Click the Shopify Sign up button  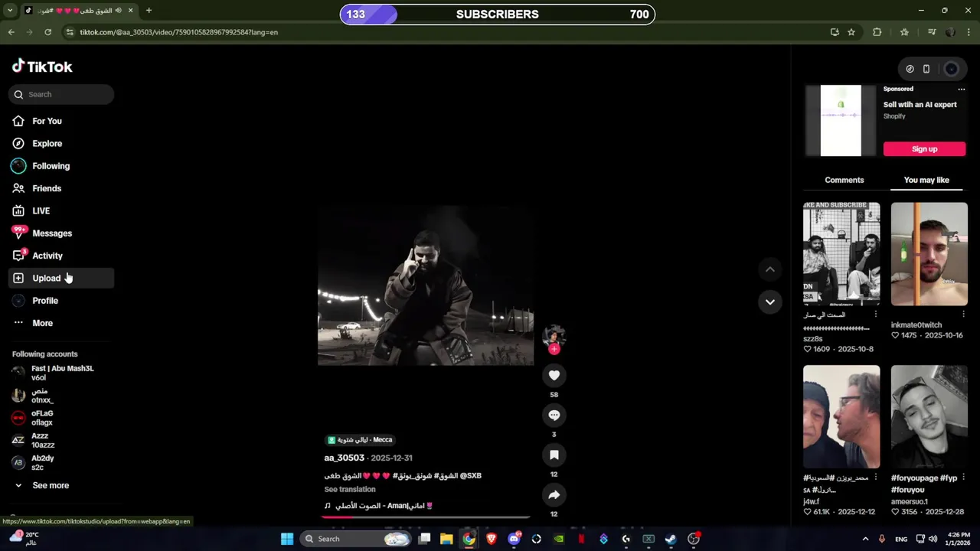[924, 148]
